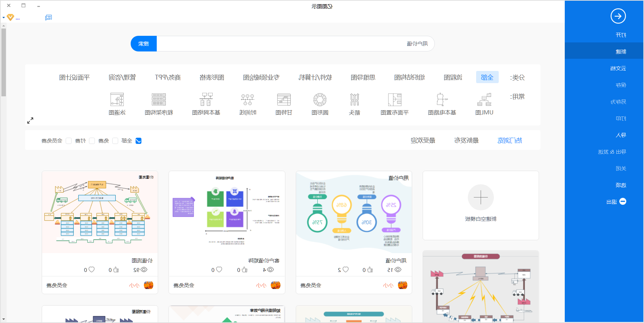Open the 客户价值矩阵 template thumbnail
Screen dimensions: 644x323
coord(227,212)
